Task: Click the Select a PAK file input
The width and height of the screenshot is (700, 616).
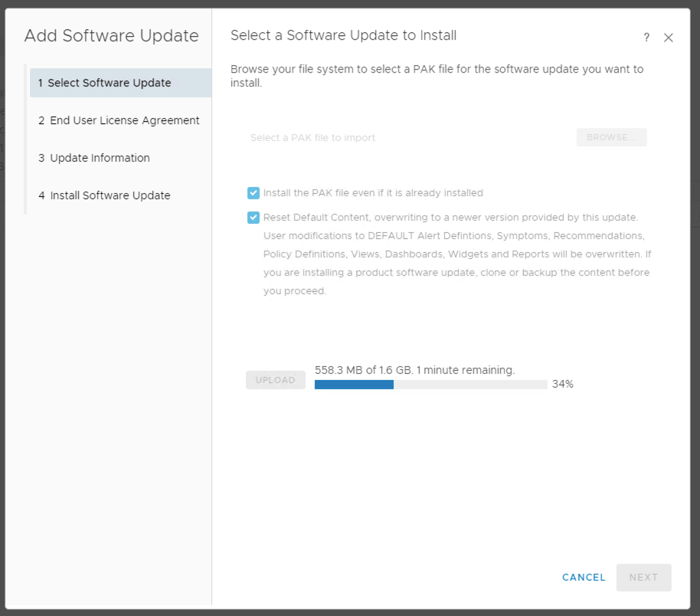Action: [x=406, y=138]
